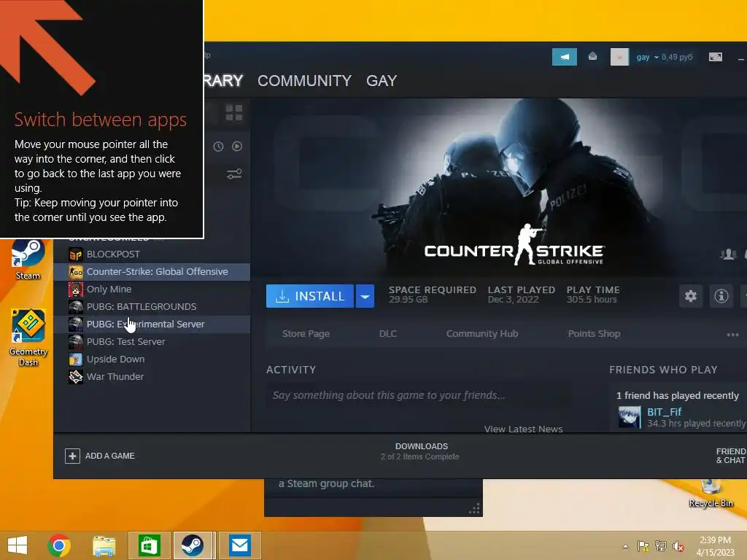Open the Steam inbox envelope icon
This screenshot has width=747, height=560.
click(x=592, y=57)
